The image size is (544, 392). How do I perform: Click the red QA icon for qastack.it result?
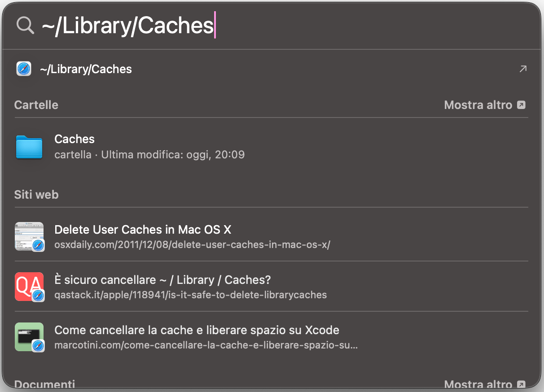click(x=29, y=287)
